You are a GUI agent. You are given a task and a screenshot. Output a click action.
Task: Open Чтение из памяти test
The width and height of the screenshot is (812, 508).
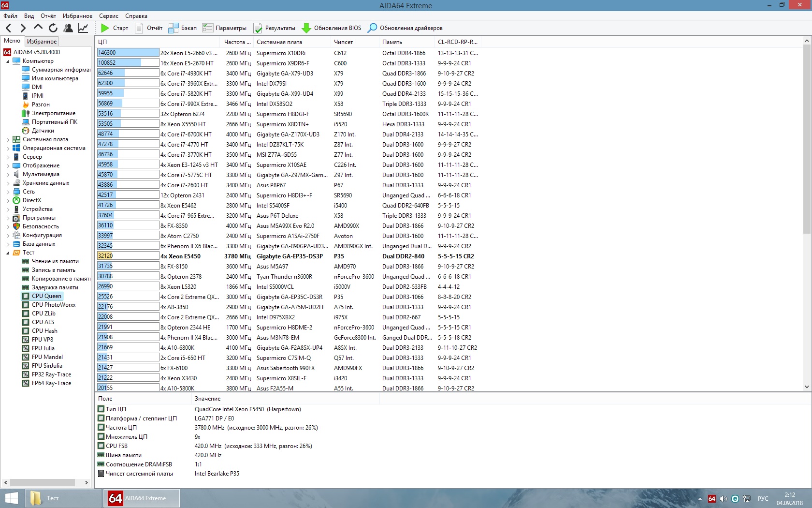click(50, 261)
